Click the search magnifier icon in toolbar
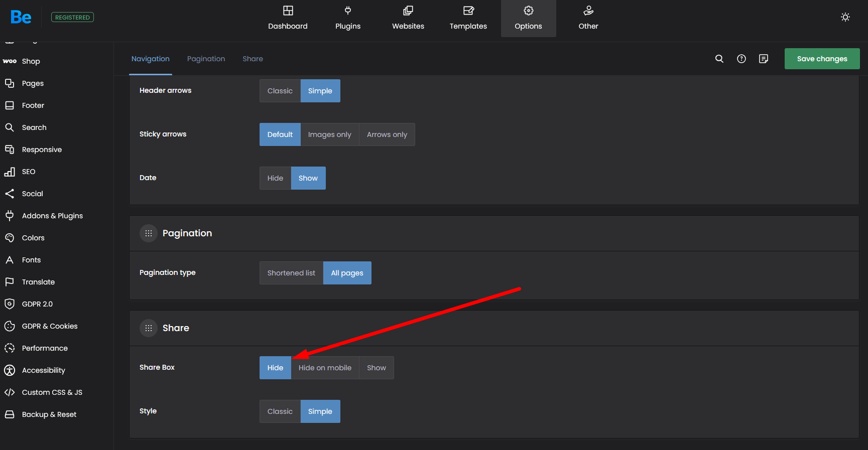This screenshot has width=868, height=450. [x=719, y=59]
